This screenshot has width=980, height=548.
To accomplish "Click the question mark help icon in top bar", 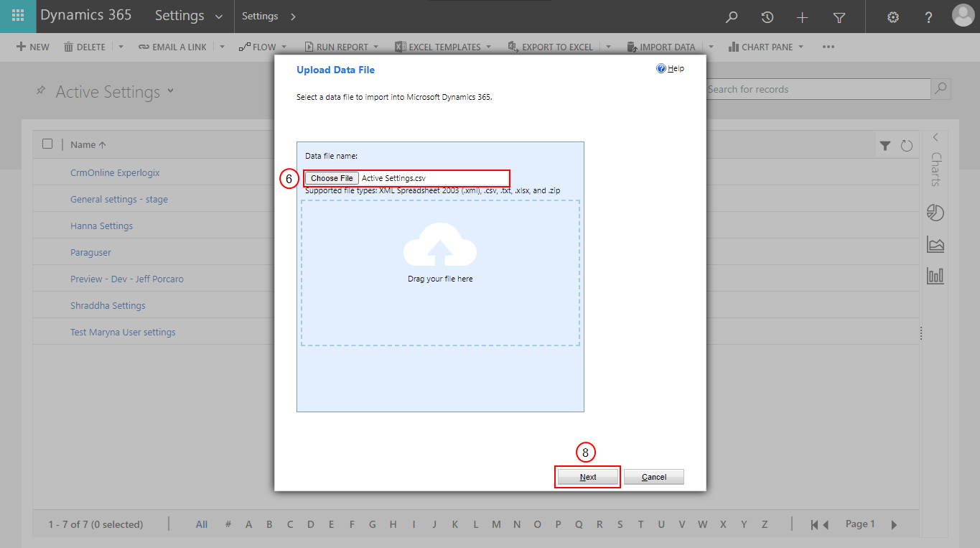I will [928, 17].
